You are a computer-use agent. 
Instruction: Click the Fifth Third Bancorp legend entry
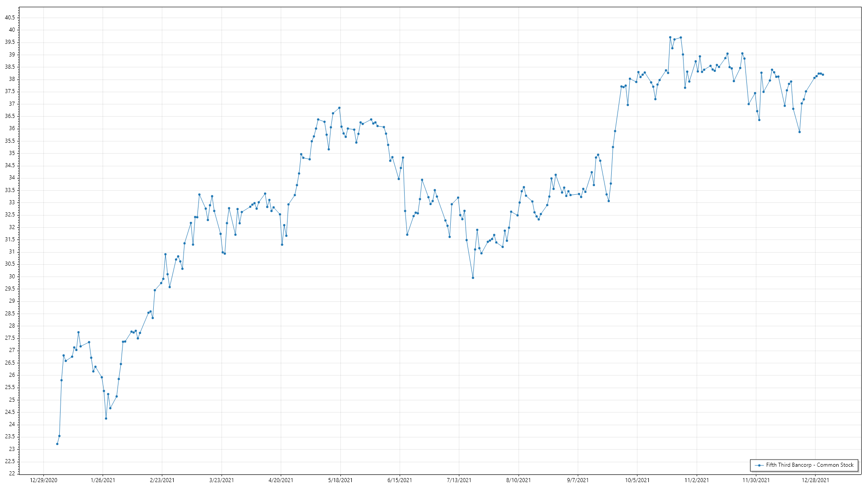(809, 465)
